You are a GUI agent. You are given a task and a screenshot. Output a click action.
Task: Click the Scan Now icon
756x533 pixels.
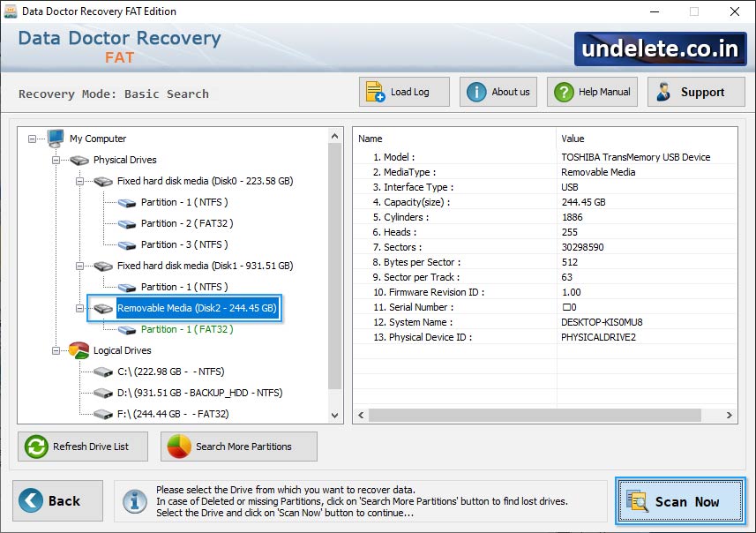(x=640, y=501)
